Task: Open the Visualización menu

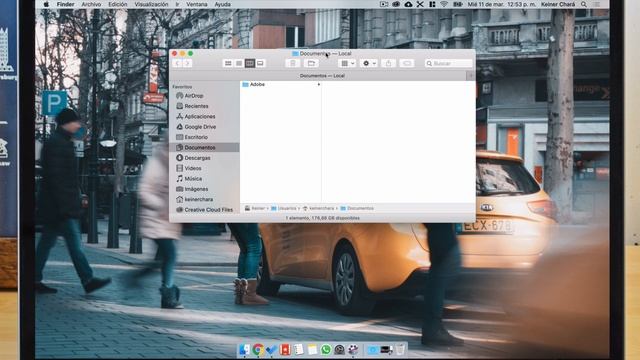Action: coord(151,4)
